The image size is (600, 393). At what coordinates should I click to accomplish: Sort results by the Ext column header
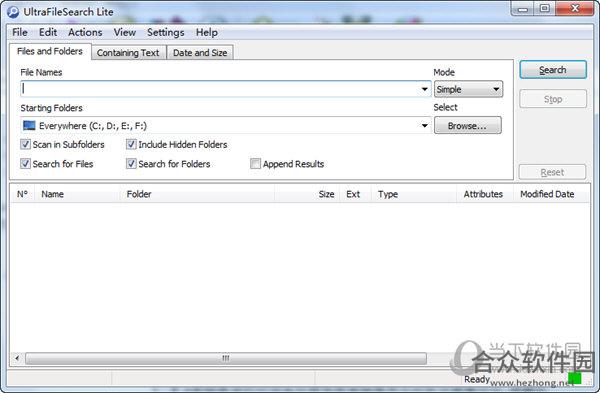click(x=355, y=194)
